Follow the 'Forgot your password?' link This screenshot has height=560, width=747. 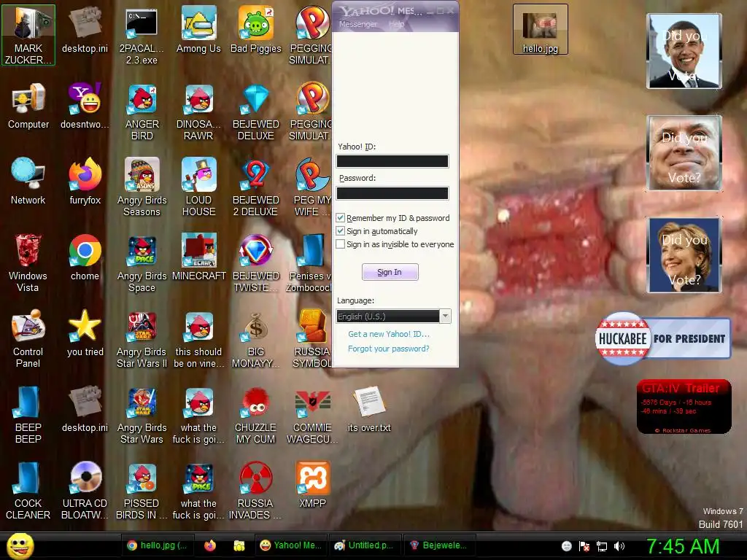tap(389, 349)
